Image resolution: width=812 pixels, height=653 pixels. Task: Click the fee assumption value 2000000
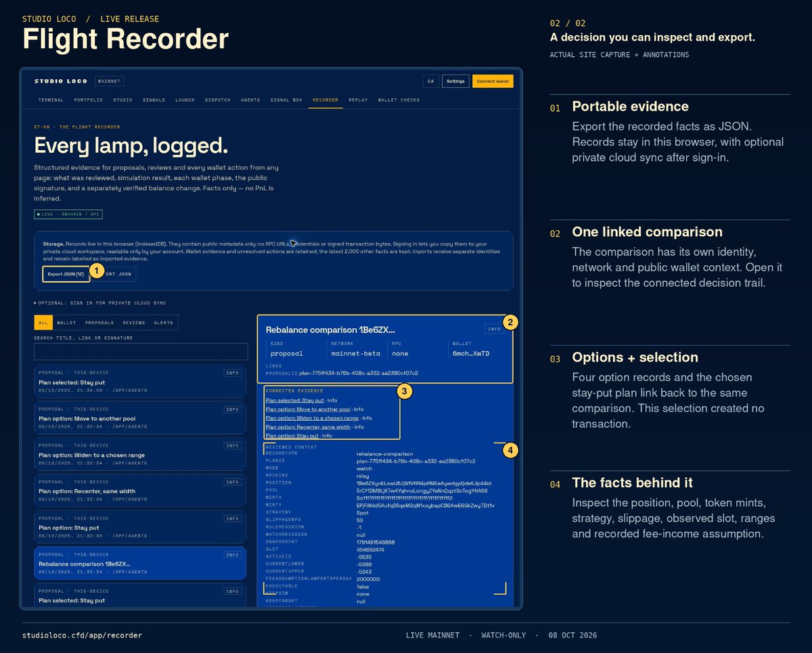[368, 579]
